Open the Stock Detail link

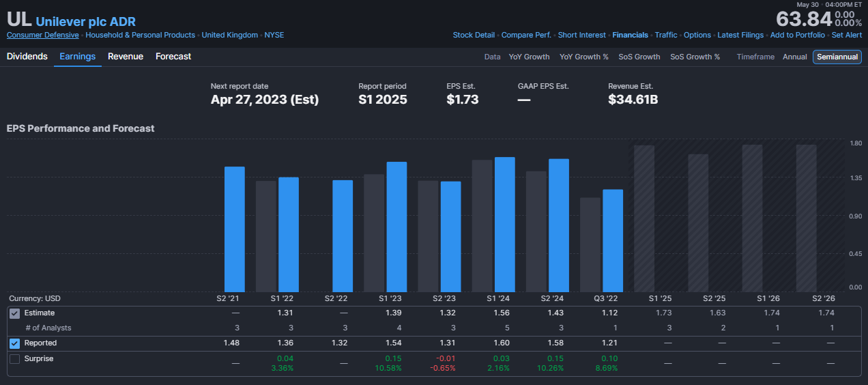tap(474, 35)
